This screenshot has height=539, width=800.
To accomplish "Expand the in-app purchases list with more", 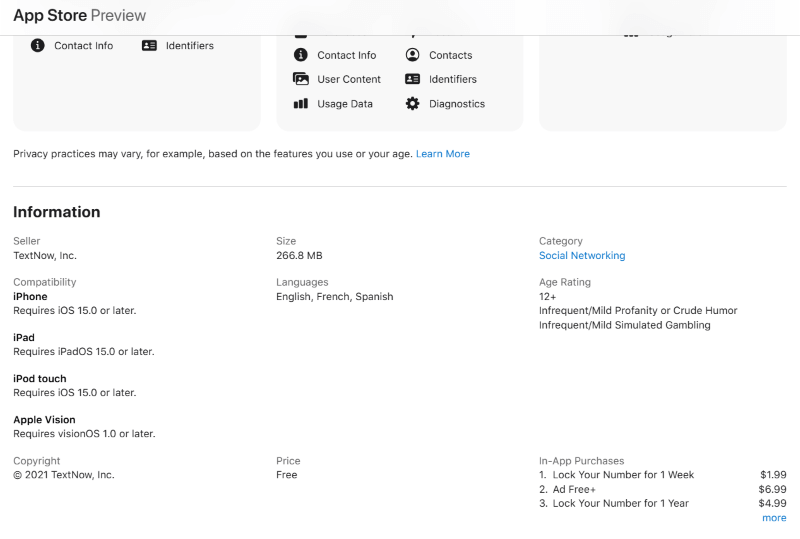I will coord(774,518).
